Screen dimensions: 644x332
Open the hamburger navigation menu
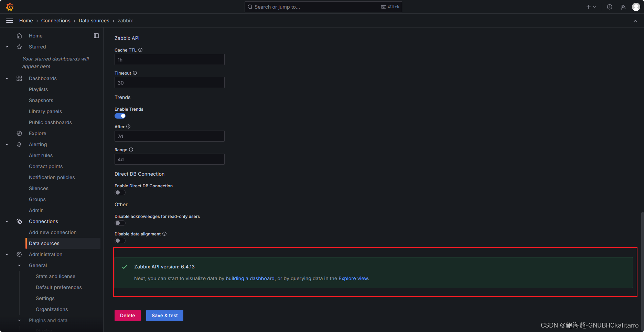(10, 21)
